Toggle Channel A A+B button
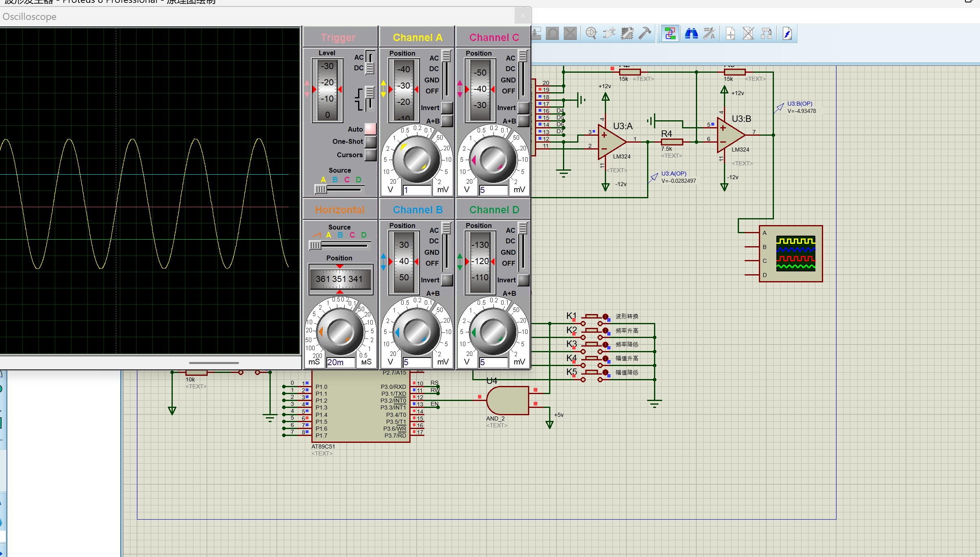 [447, 121]
